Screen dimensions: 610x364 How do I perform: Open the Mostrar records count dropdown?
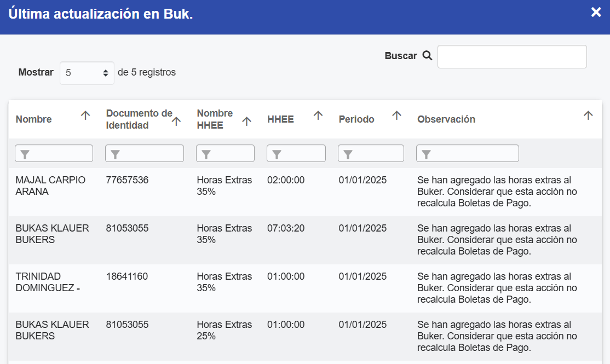87,73
